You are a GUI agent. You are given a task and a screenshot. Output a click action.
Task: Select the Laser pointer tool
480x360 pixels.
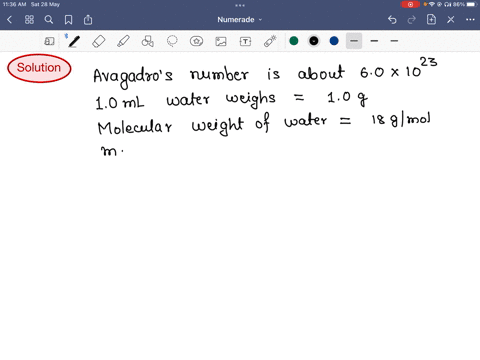tap(270, 41)
